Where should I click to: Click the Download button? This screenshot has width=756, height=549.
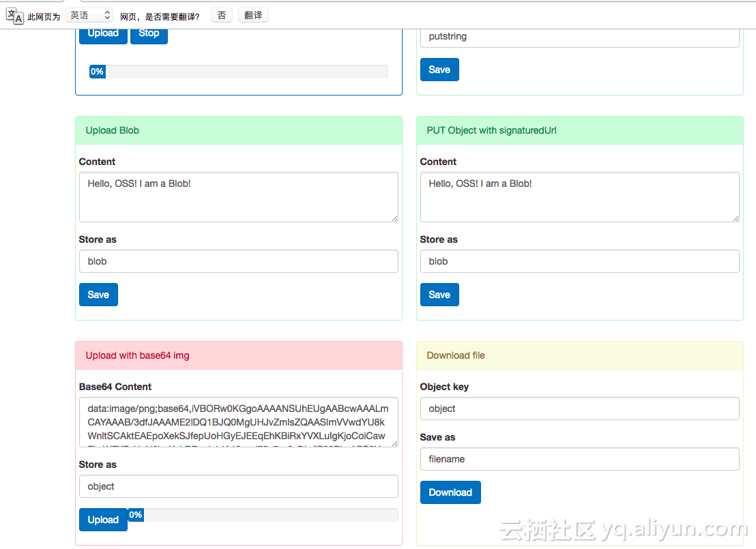coord(450,492)
